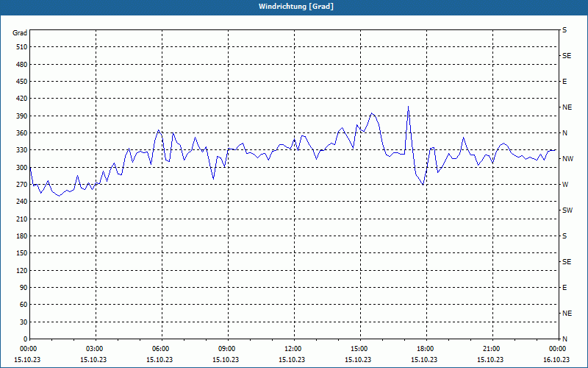Image resolution: width=588 pixels, height=368 pixels.
Task: Click the 510 degree axis label
Action: point(22,47)
